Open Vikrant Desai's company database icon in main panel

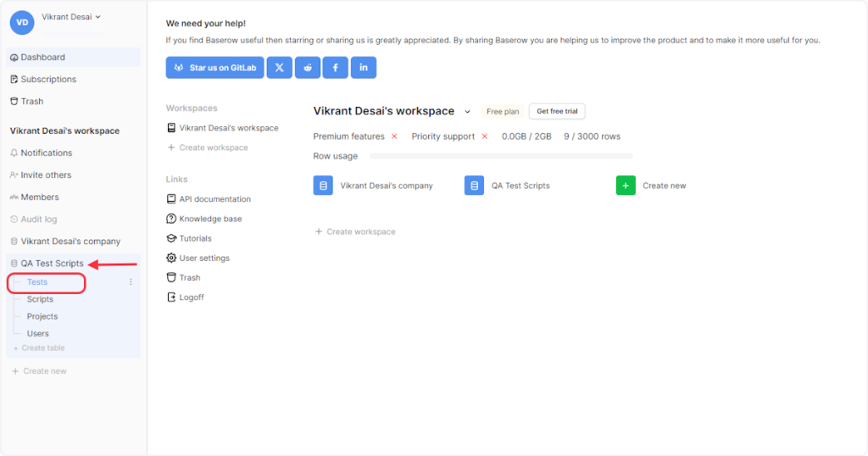[x=323, y=186]
